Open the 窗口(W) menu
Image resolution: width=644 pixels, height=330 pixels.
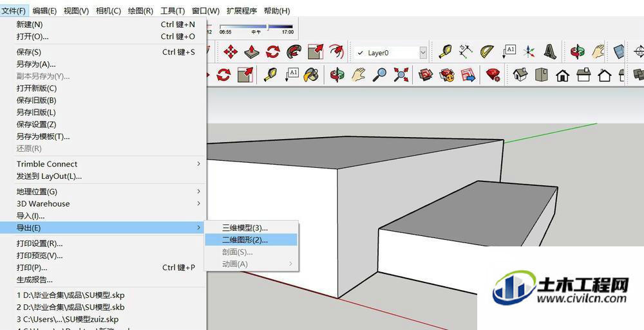[x=206, y=11]
